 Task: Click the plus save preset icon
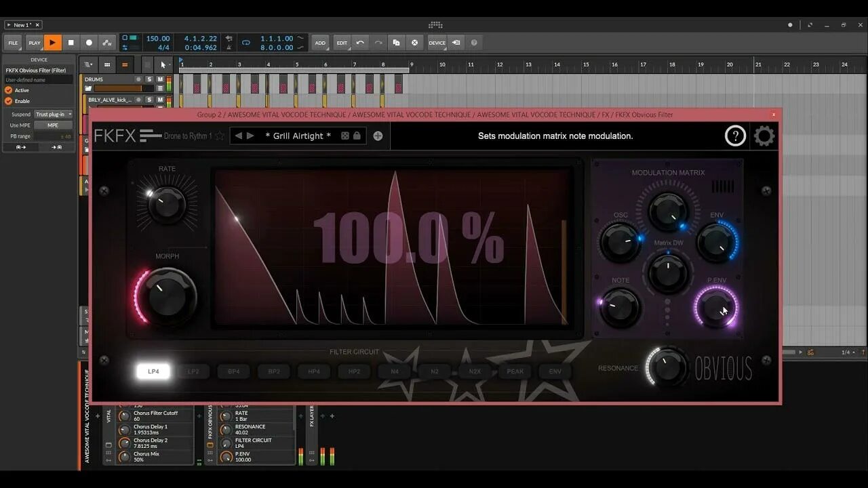click(378, 136)
